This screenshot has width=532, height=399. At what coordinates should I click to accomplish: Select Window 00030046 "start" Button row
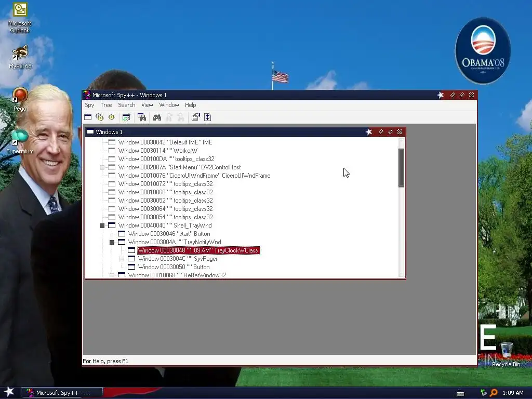169,234
